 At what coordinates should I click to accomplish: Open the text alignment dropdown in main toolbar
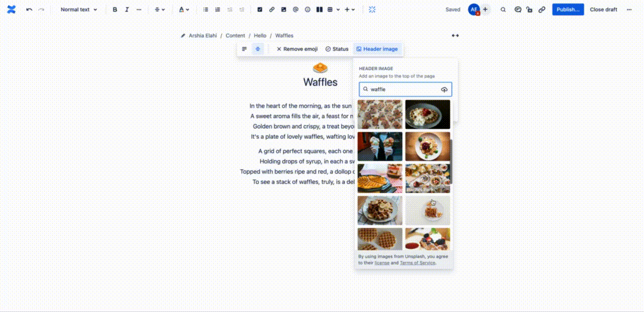(159, 10)
